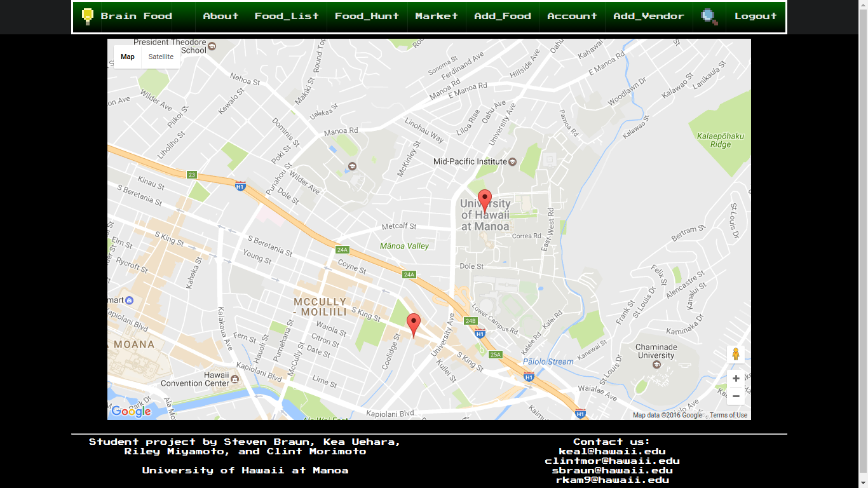Viewport: 868px width, 488px height.
Task: Open the Food_List page
Action: [287, 16]
